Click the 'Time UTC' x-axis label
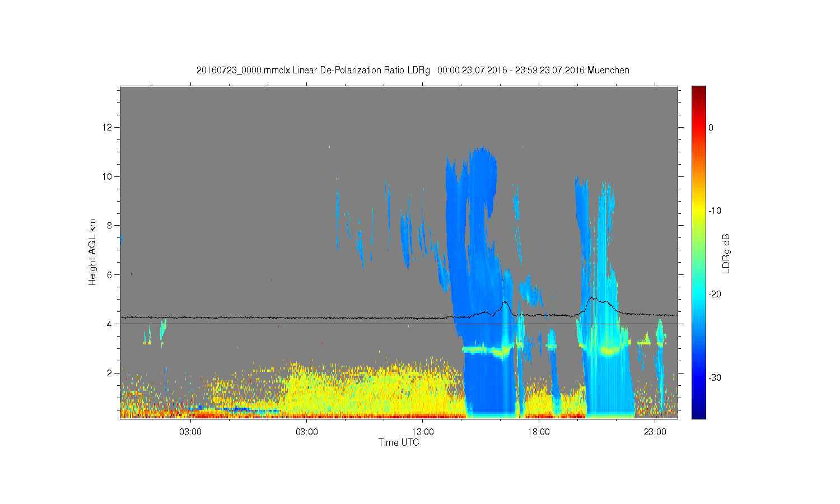 coord(399,442)
